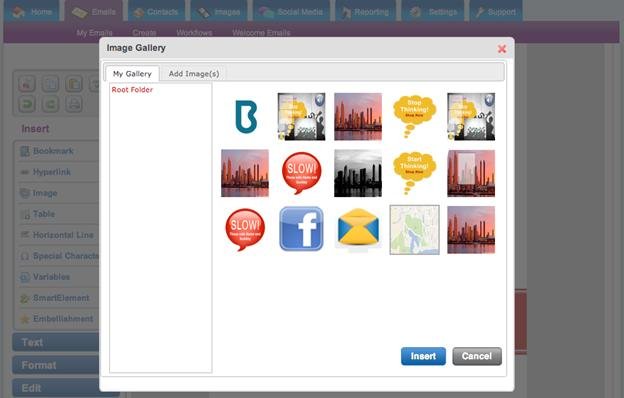Open the Contacts tab
624x398 pixels.
coord(156,12)
